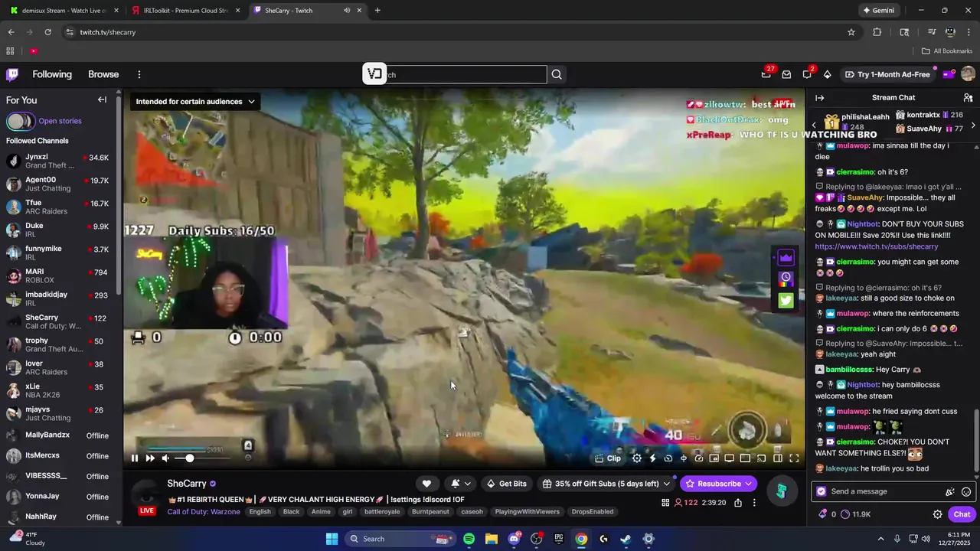Mute the stream volume icon

click(x=165, y=458)
